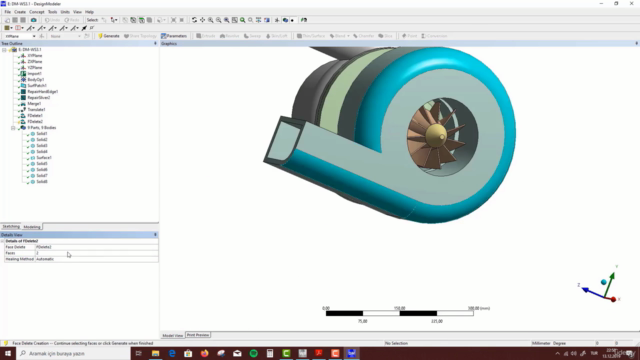Switch to the Print Preview tab
Viewport: 640px width, 360px height.
pos(198,335)
